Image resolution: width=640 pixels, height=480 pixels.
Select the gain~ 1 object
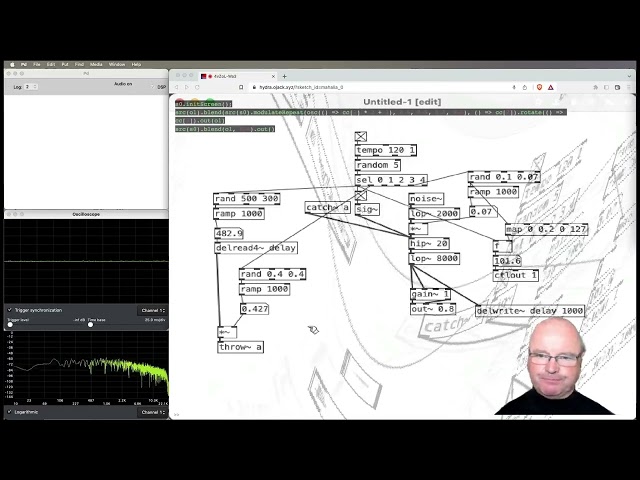(430, 294)
